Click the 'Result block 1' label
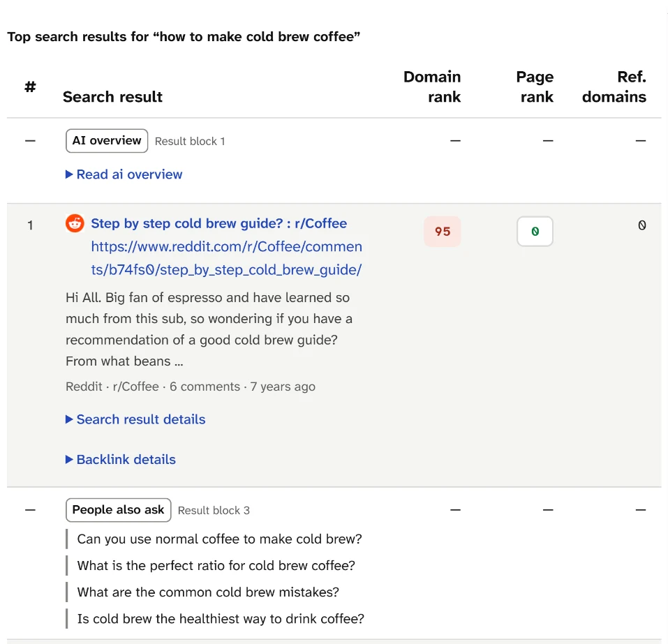 (x=190, y=141)
